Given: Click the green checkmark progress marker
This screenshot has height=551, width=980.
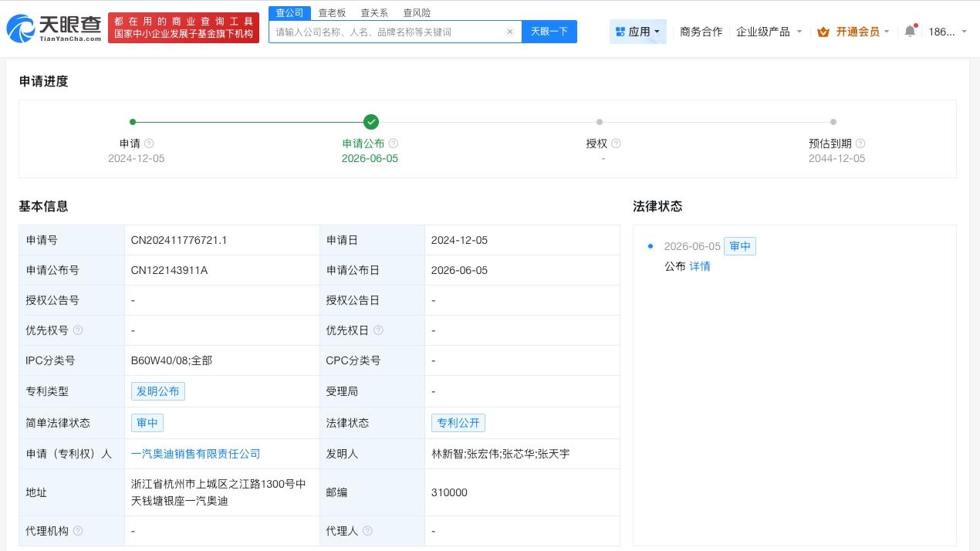Looking at the screenshot, I should tap(371, 122).
